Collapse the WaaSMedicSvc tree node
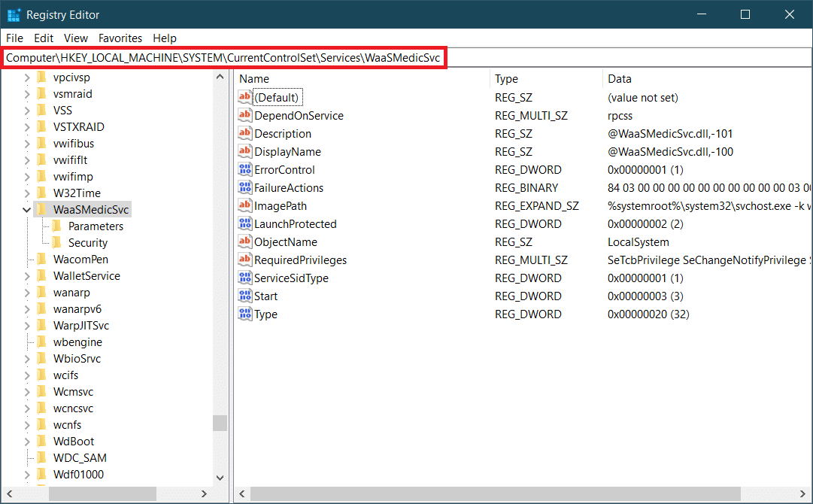 tap(27, 210)
